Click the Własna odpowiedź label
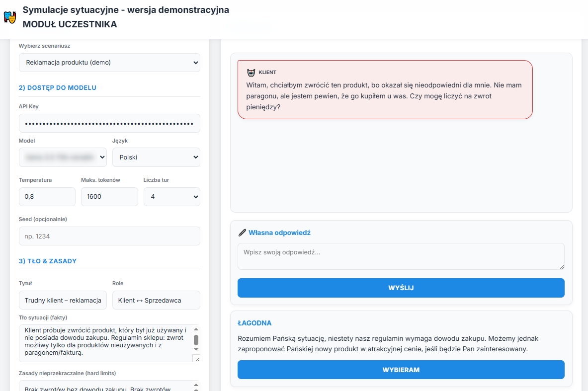Viewport: 588px width, 391px height. point(279,232)
